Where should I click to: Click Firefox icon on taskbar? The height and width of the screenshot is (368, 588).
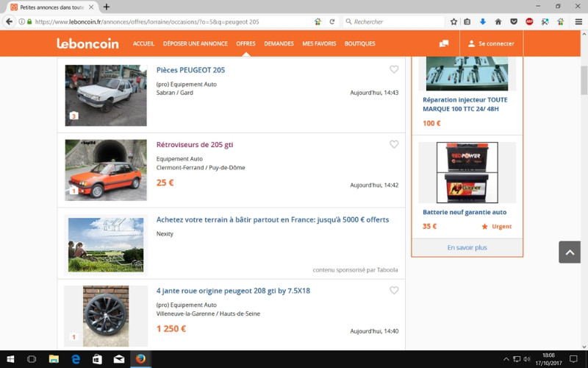tap(140, 359)
